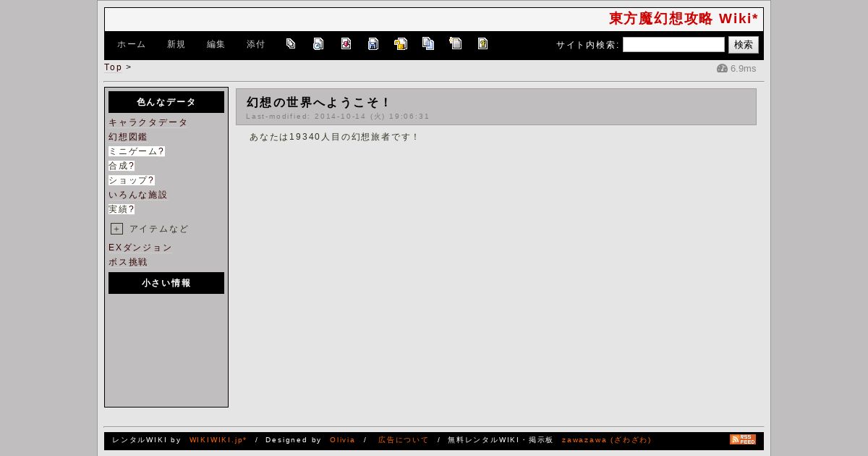Open the 合成? sidebar link
The image size is (868, 456).
click(x=122, y=166)
